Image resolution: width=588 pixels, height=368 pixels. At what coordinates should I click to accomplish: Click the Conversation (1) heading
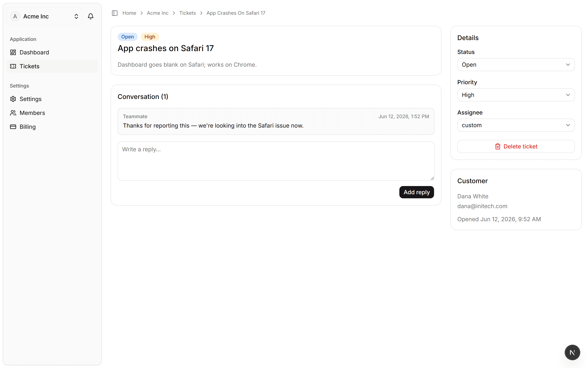pos(143,97)
